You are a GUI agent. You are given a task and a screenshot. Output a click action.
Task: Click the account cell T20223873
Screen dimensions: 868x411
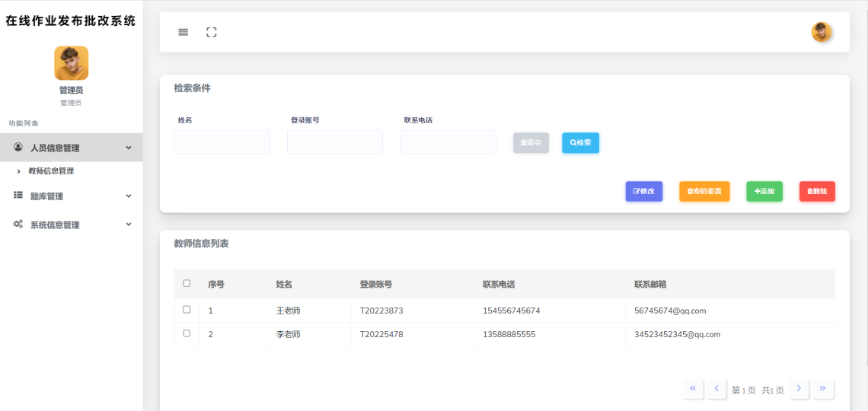click(x=381, y=311)
